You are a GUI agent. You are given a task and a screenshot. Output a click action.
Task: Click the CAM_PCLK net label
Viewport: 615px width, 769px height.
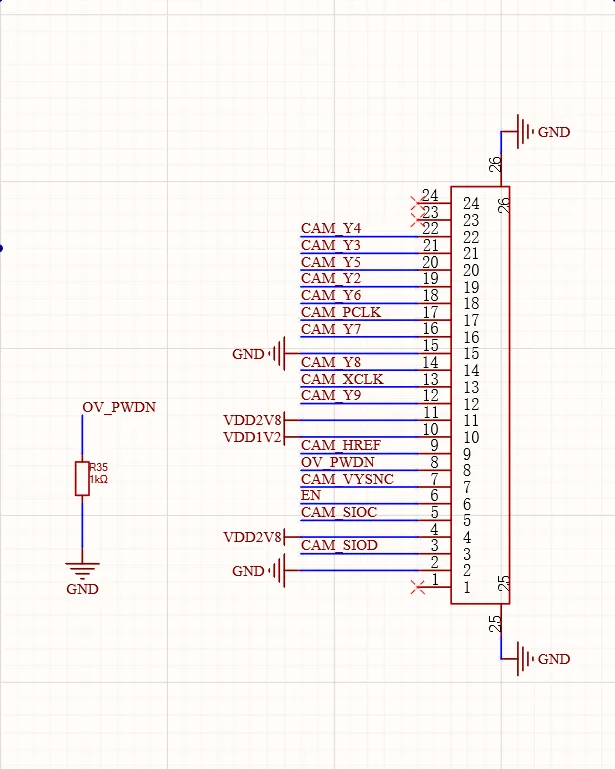click(341, 312)
